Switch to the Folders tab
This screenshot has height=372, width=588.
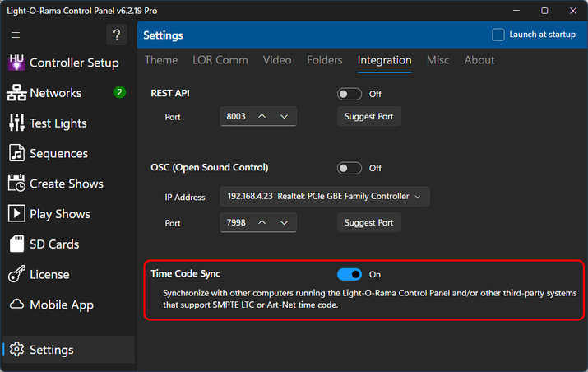(325, 60)
